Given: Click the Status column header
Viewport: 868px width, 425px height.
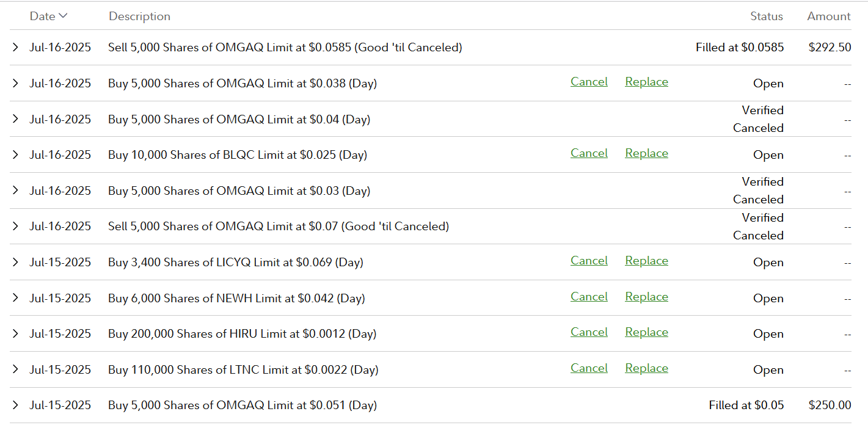Looking at the screenshot, I should (x=767, y=16).
